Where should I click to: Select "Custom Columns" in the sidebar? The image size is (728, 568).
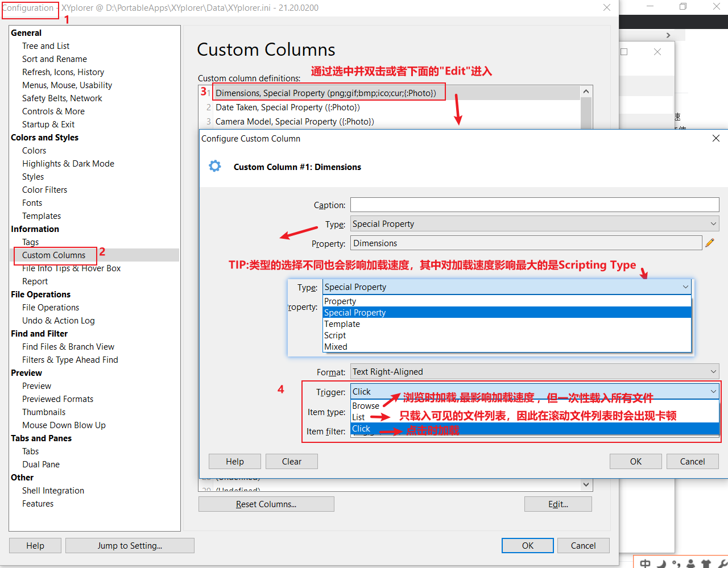(55, 255)
